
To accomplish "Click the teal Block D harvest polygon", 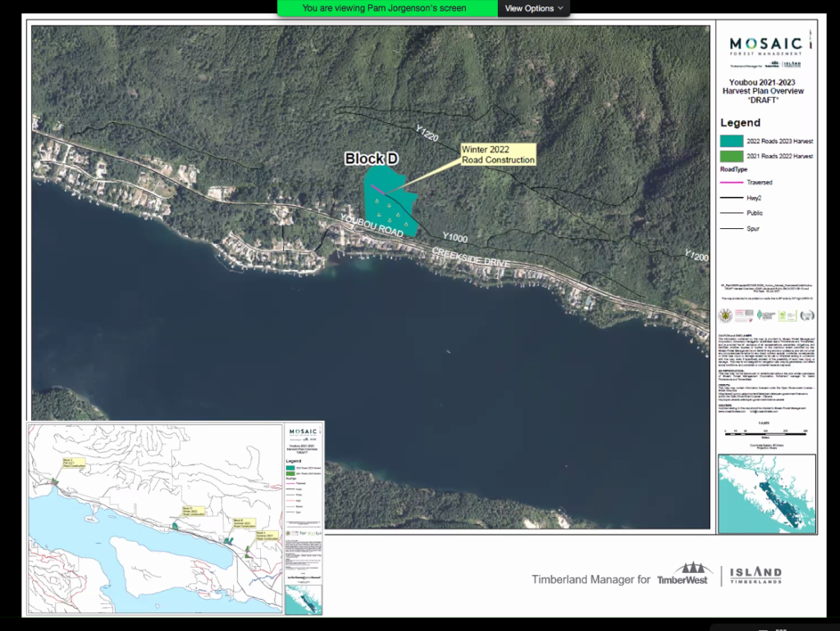I will click(x=392, y=205).
